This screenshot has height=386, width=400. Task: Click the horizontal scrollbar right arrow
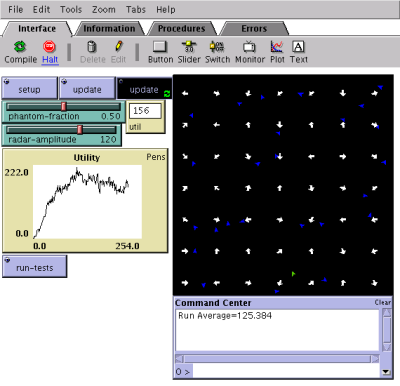pyautogui.click(x=375, y=359)
